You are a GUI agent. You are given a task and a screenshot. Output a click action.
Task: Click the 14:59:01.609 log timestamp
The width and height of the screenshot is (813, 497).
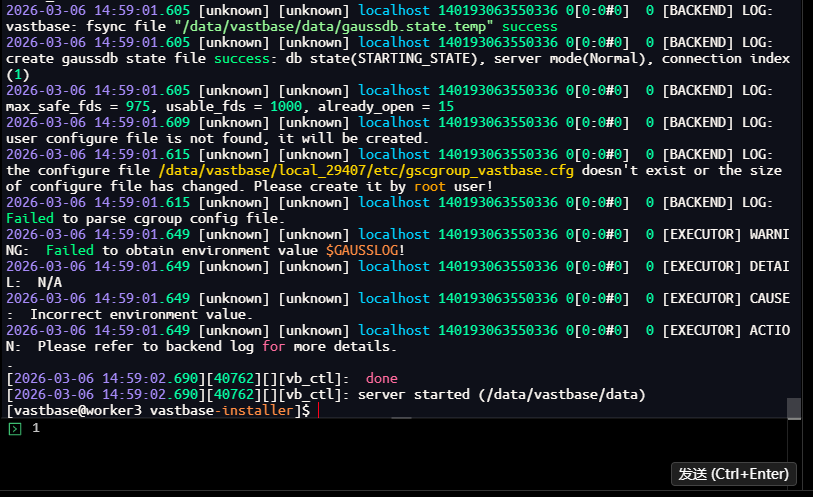coord(98,122)
